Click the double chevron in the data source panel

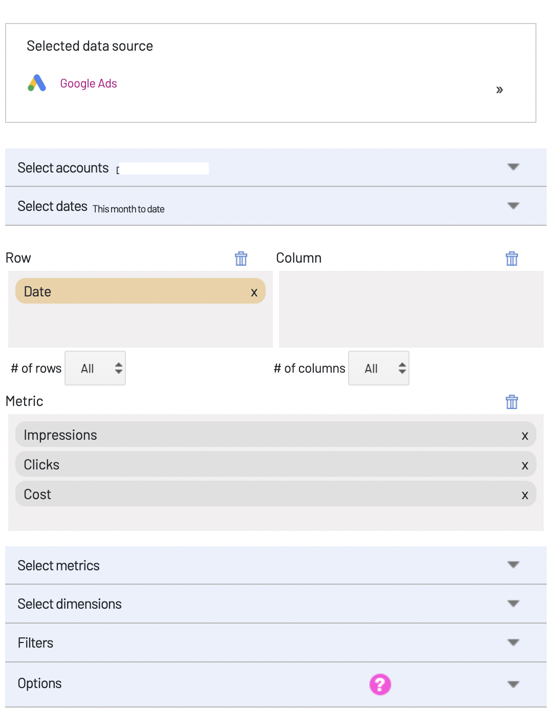pos(500,89)
